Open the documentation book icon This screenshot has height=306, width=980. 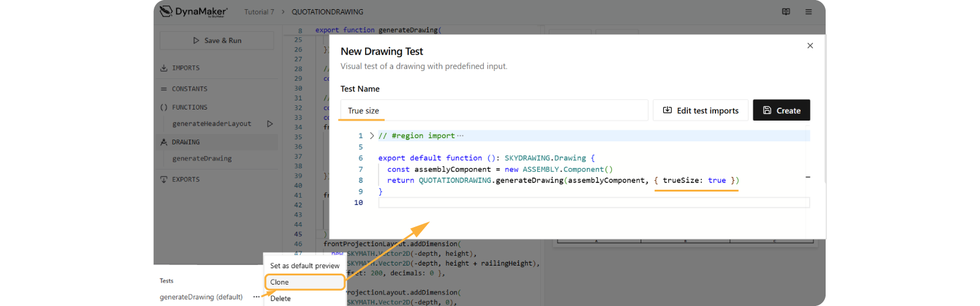pos(786,12)
